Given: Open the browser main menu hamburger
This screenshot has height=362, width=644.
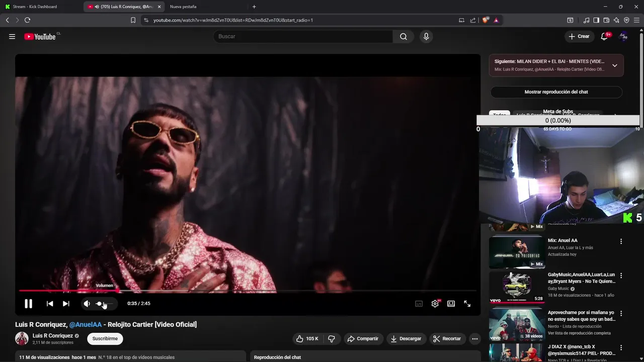Looking at the screenshot, I should coord(636,20).
